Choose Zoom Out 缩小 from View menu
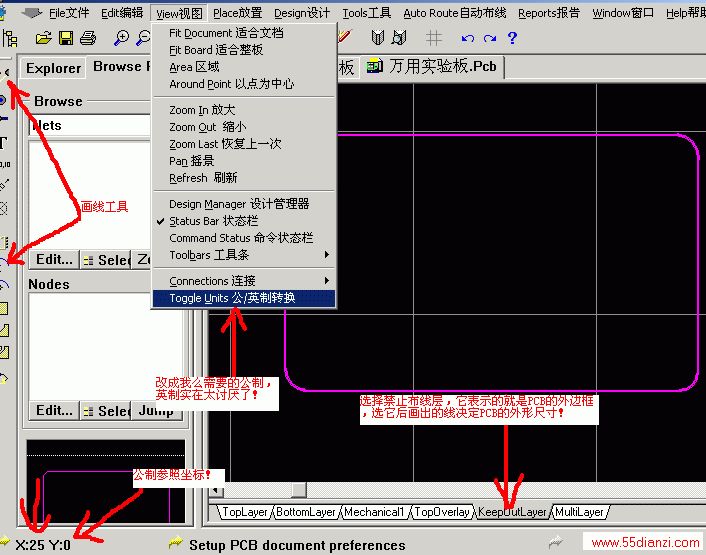Viewport: 706px width, 555px height. pos(244,127)
